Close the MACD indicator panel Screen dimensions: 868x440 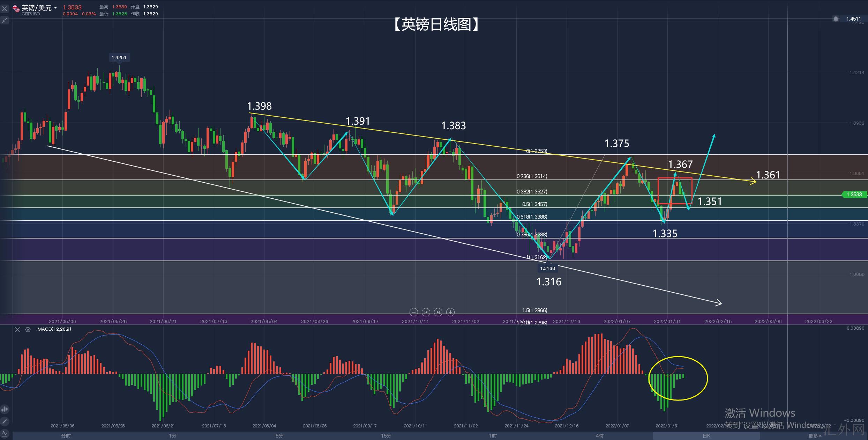(x=17, y=329)
